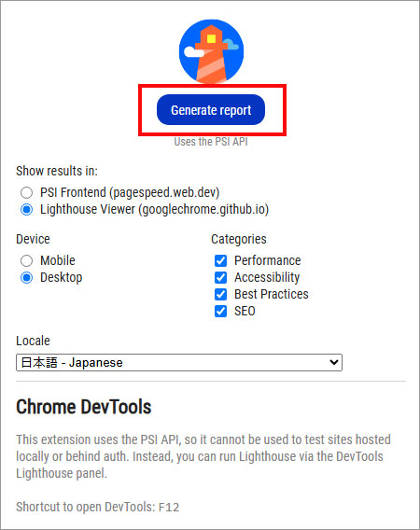This screenshot has width=420, height=530.
Task: Toggle the Accessibility category checkbox
Action: pos(220,277)
